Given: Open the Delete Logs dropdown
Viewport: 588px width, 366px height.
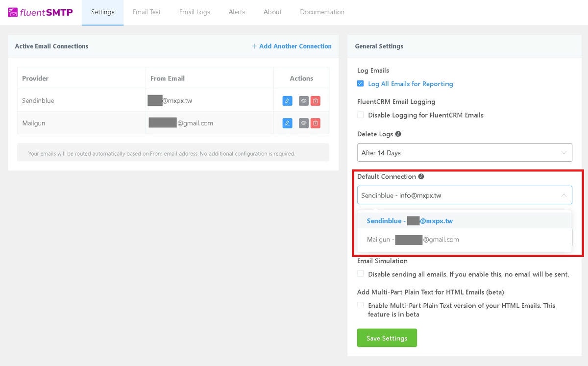Looking at the screenshot, I should [464, 153].
